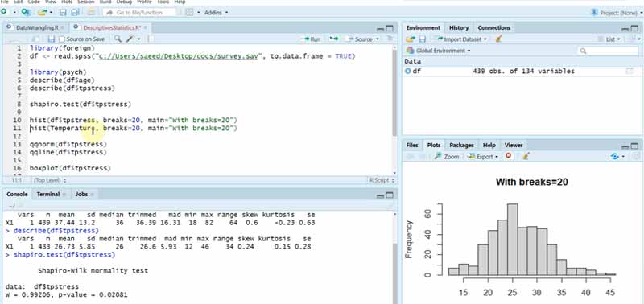This screenshot has width=644, height=304.
Task: Open the Viewer tab
Action: (x=514, y=145)
